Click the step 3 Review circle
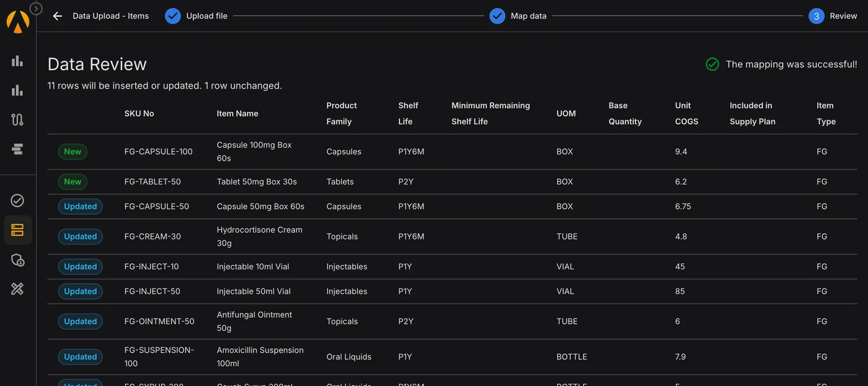 [x=817, y=16]
